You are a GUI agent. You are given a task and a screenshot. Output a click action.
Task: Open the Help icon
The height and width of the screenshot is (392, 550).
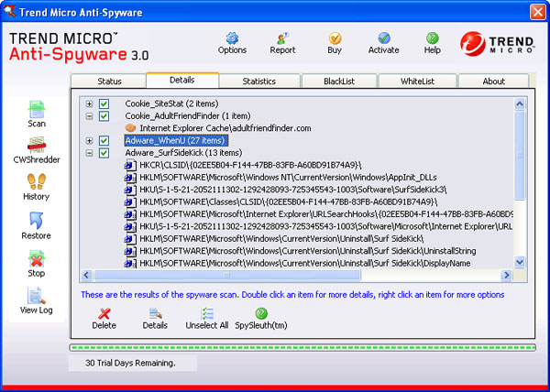coord(432,38)
